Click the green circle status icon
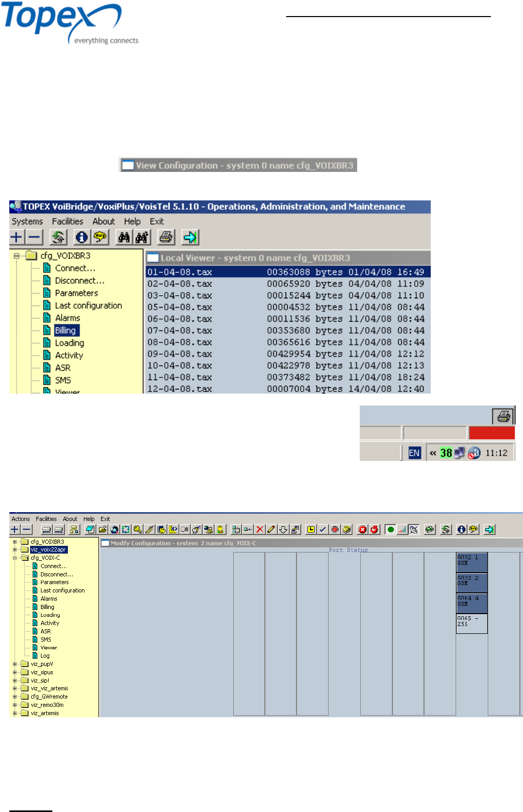Image resolution: width=523 pixels, height=812 pixels. click(x=390, y=529)
